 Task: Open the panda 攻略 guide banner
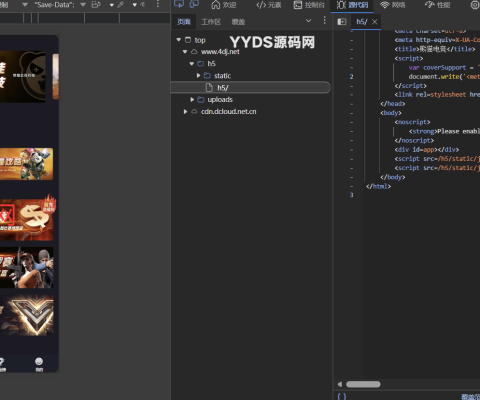[26, 164]
